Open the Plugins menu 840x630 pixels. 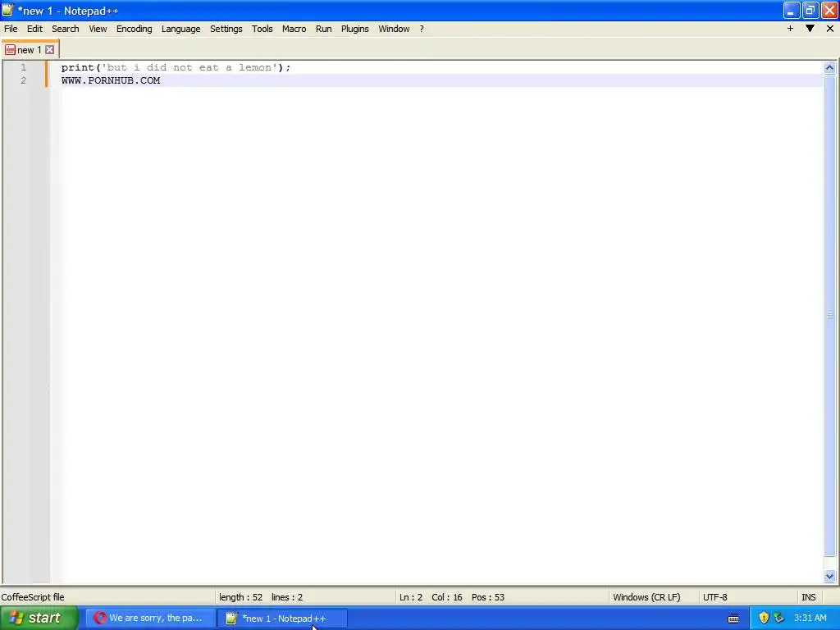[x=354, y=29]
